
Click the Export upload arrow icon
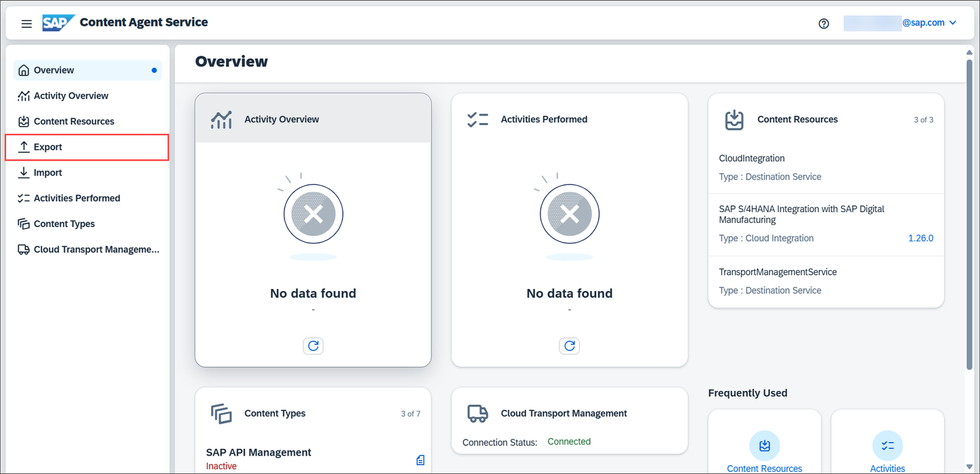[24, 147]
